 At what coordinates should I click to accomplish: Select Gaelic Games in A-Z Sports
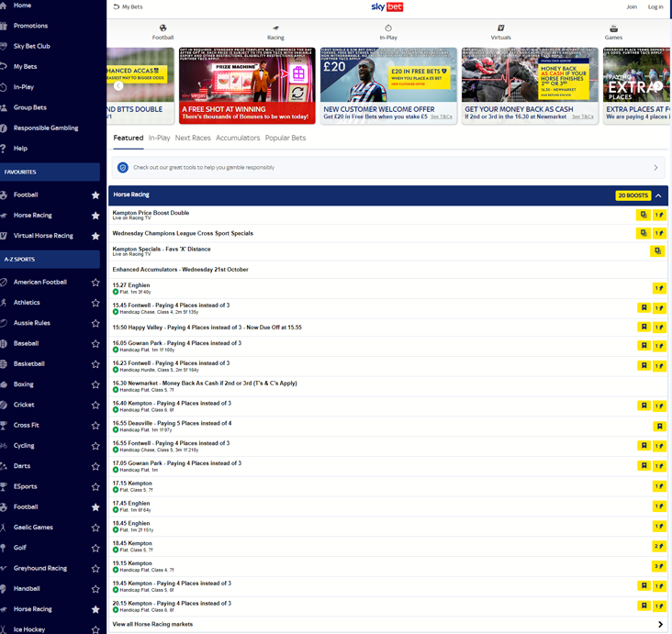pyautogui.click(x=33, y=528)
